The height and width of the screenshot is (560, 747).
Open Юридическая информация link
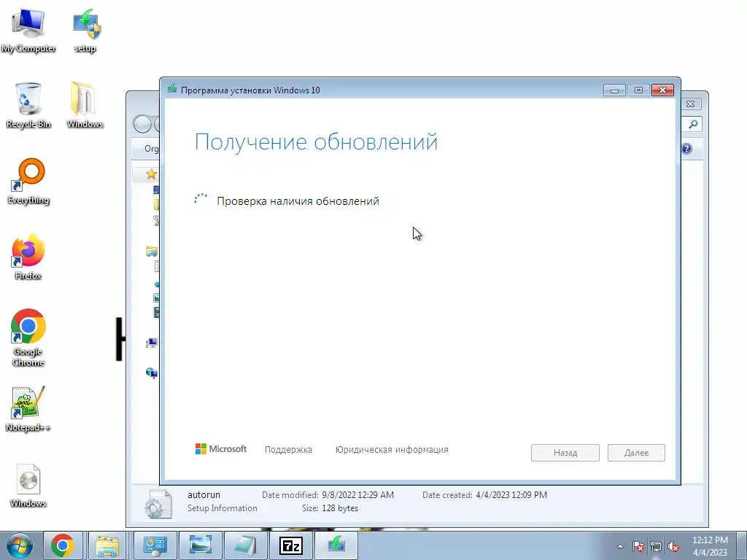pyautogui.click(x=392, y=449)
